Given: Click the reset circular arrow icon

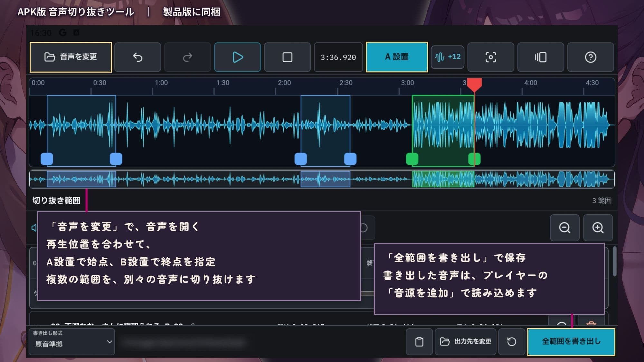Looking at the screenshot, I should point(512,341).
